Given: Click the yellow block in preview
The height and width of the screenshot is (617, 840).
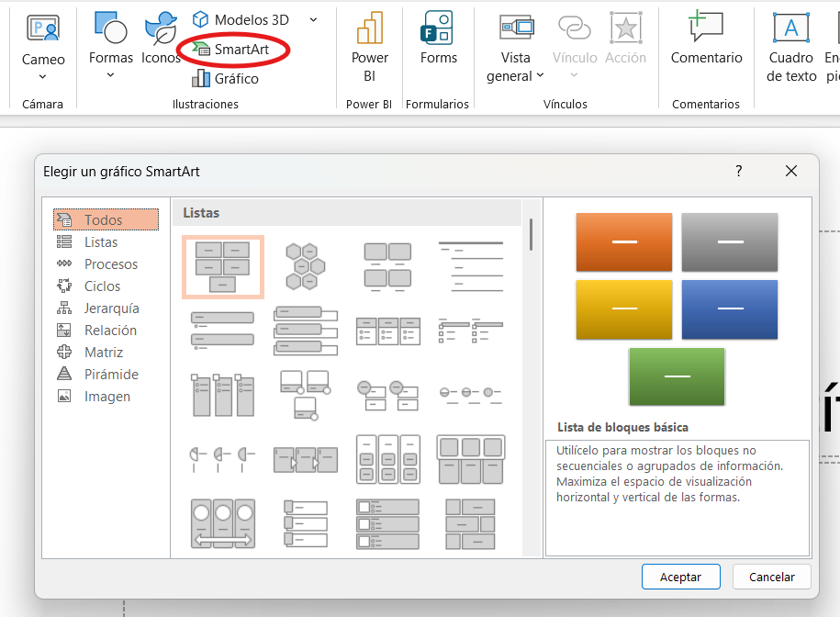Looking at the screenshot, I should [624, 309].
